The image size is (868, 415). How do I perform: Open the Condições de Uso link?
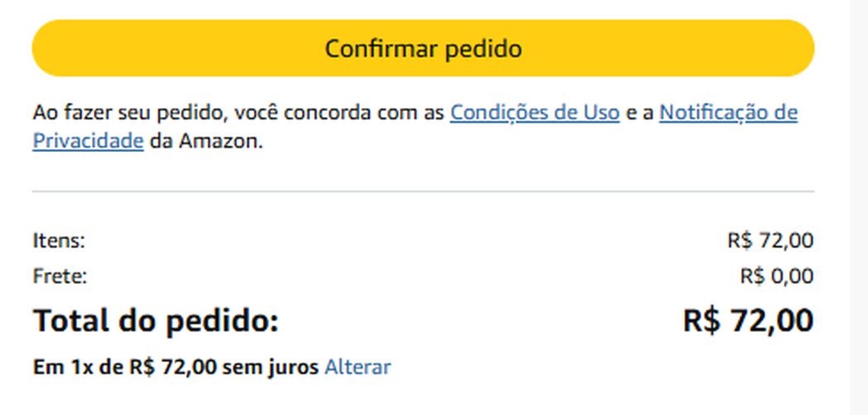click(535, 112)
